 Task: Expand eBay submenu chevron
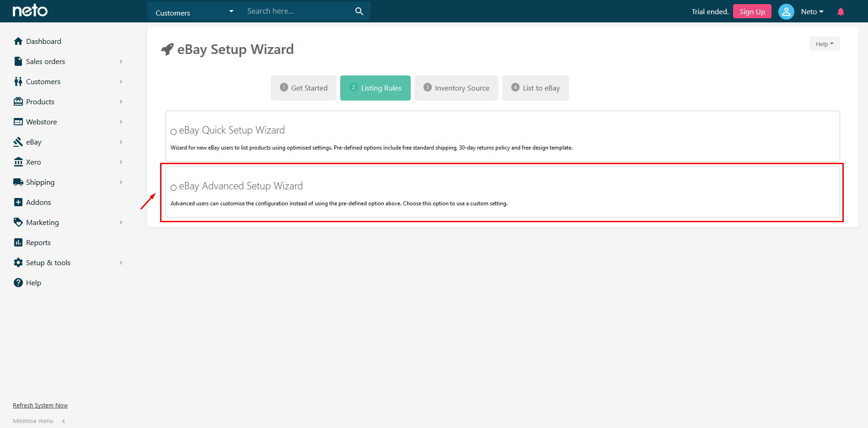[121, 142]
